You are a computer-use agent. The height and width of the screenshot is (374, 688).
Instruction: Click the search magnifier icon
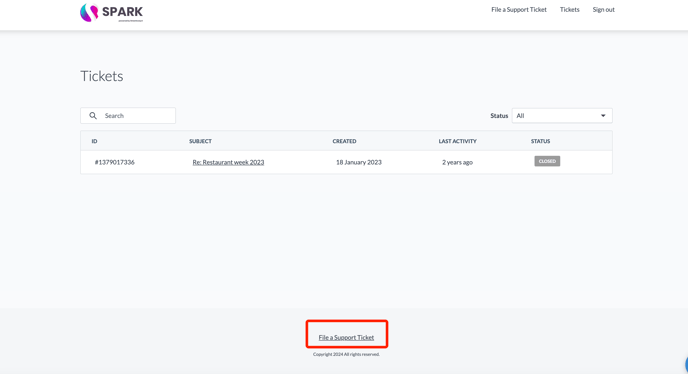click(x=93, y=116)
